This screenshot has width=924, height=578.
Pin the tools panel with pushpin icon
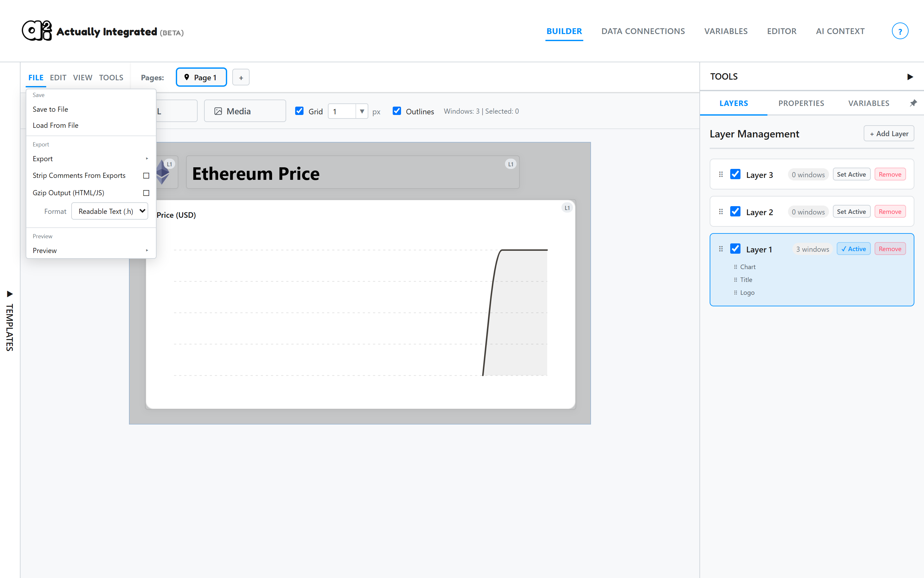coord(913,103)
